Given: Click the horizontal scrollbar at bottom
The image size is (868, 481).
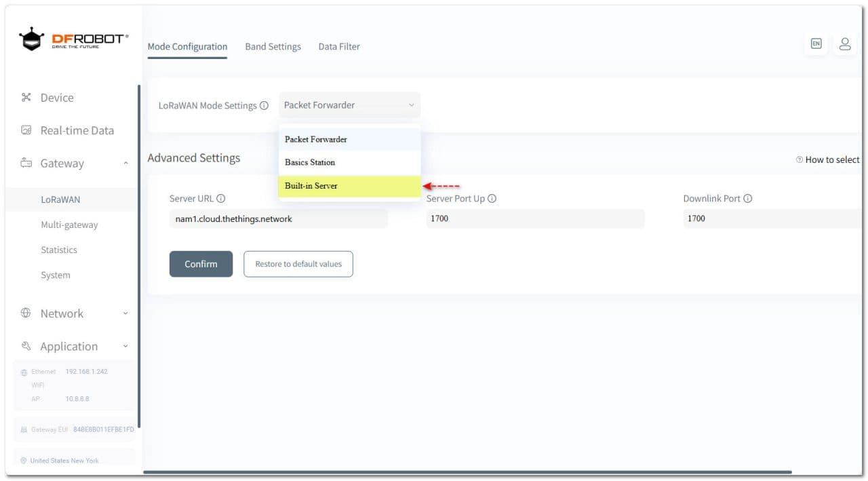Looking at the screenshot, I should click(x=467, y=472).
